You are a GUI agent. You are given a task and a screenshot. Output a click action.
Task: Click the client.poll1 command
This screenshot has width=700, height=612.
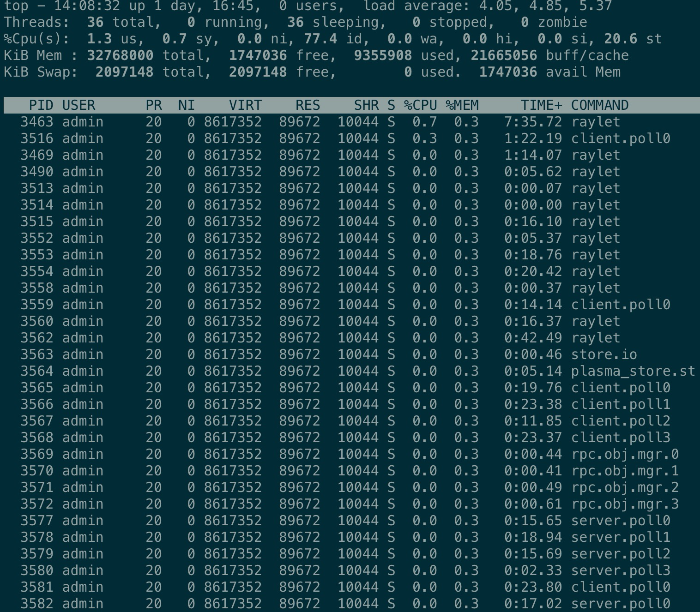[621, 404]
